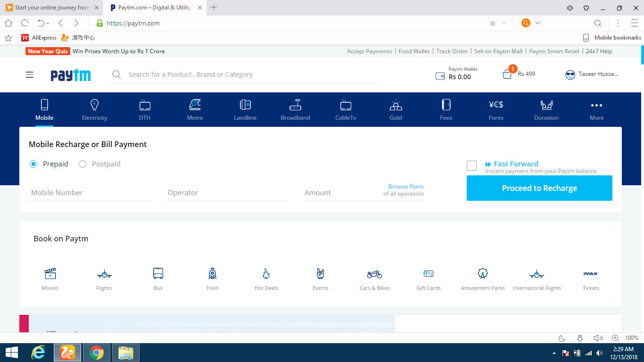The image size is (644, 362).
Task: Click the New Year Quiz badge
Action: [x=48, y=51]
